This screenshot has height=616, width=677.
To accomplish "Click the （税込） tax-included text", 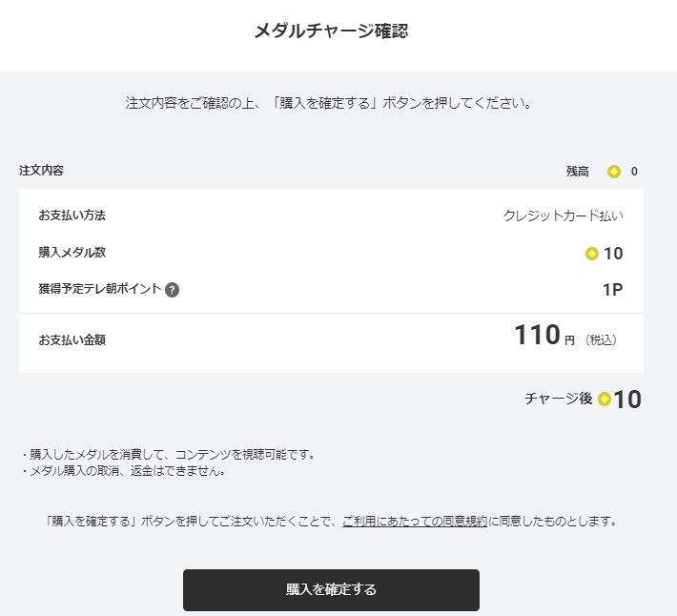I will [604, 339].
